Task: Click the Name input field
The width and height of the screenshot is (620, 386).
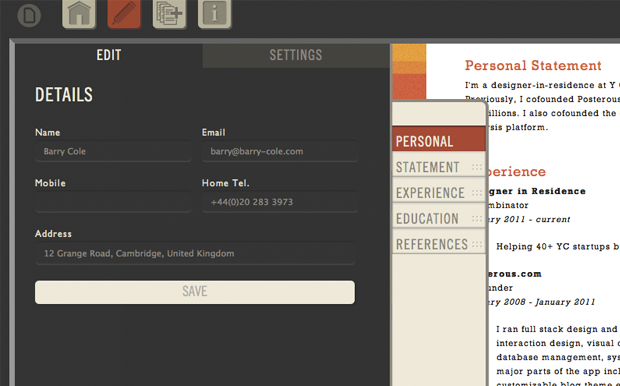Action: point(113,151)
